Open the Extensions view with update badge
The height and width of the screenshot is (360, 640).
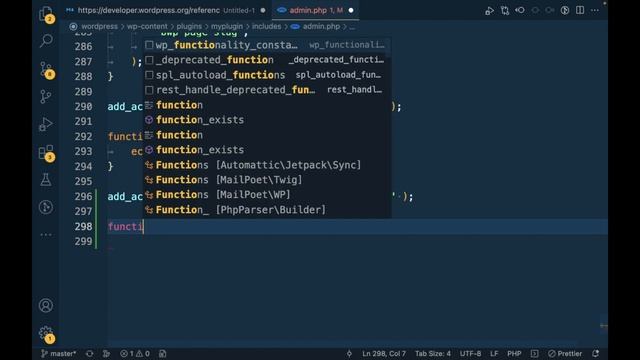coord(46,152)
